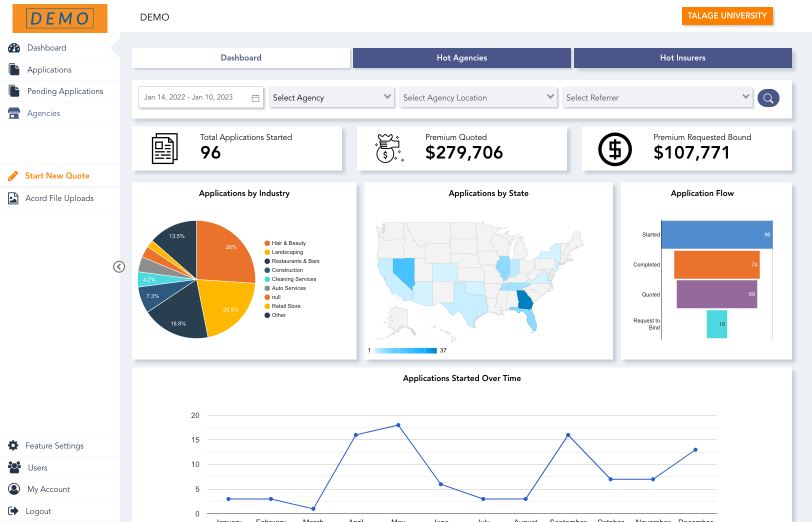
Task: Toggle the Other legend entry
Action: 275,315
